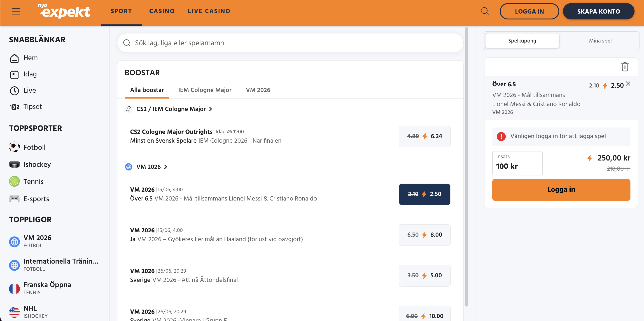
Task: Select the IEM Cologne Major tab
Action: coord(205,90)
